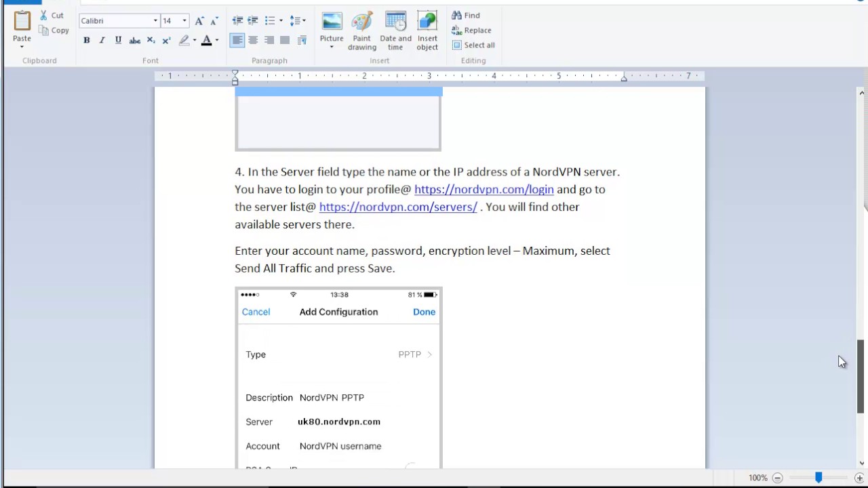This screenshot has width=868, height=488.
Task: Zoom in with the plus button
Action: point(859,478)
